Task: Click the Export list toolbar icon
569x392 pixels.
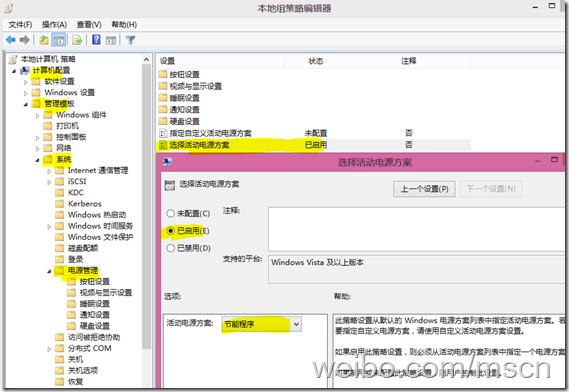Action: pos(77,40)
